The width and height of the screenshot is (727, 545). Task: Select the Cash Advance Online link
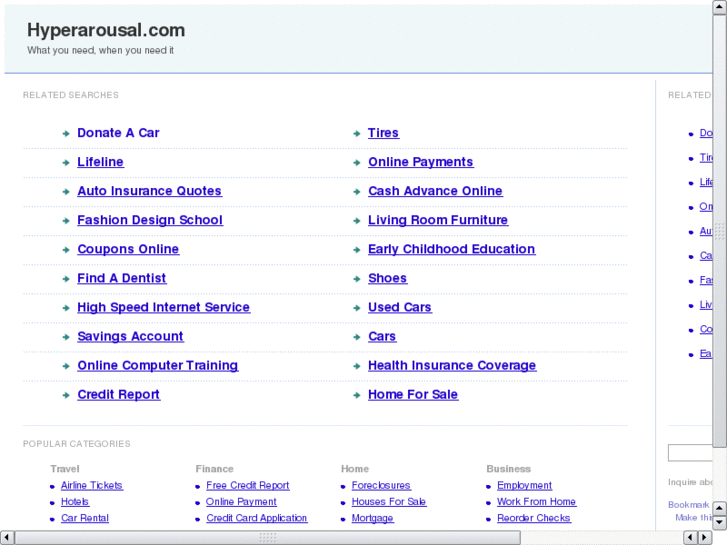pos(435,191)
